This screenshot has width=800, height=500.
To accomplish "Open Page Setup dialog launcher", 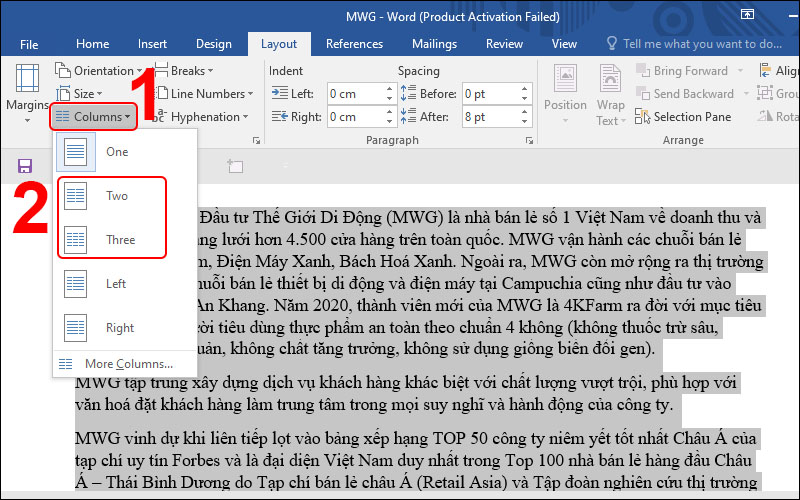I will 256,140.
